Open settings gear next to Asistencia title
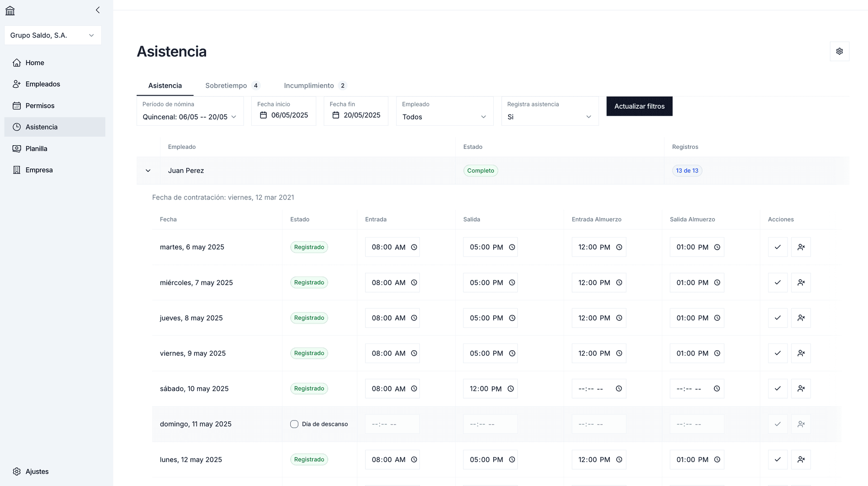 [839, 51]
